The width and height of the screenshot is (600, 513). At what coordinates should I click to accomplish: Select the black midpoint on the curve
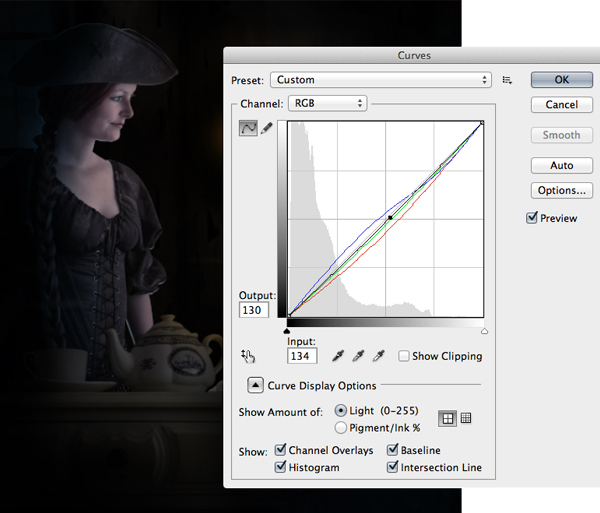click(390, 218)
